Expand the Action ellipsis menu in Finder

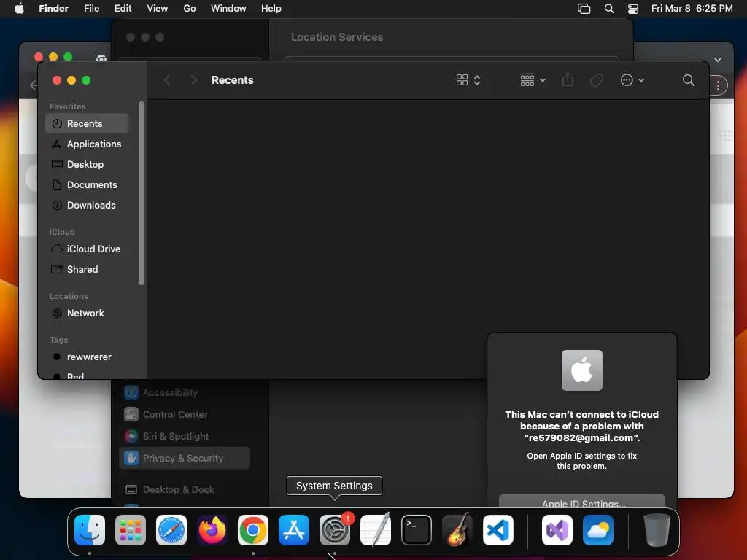(x=632, y=80)
